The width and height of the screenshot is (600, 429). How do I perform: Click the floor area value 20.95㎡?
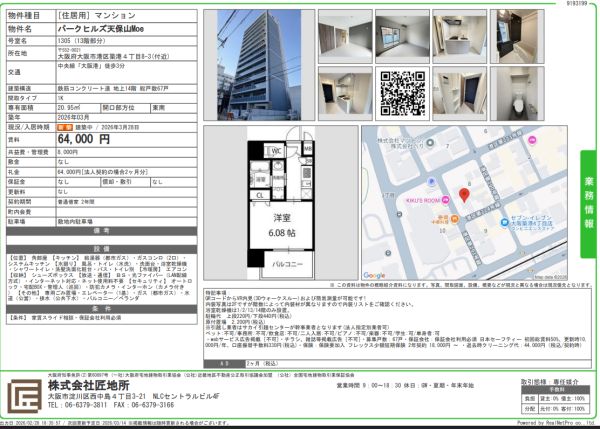(x=68, y=108)
